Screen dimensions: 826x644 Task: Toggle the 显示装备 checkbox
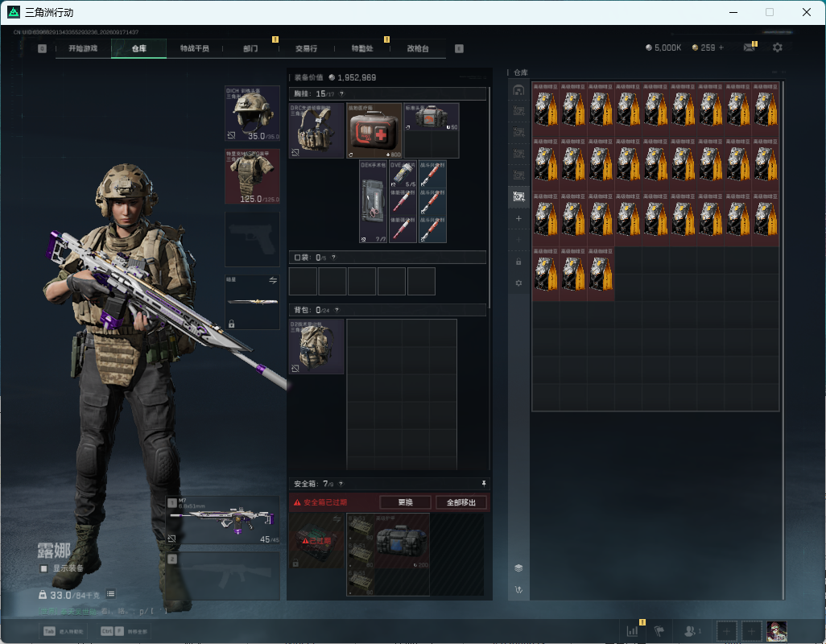click(x=43, y=568)
